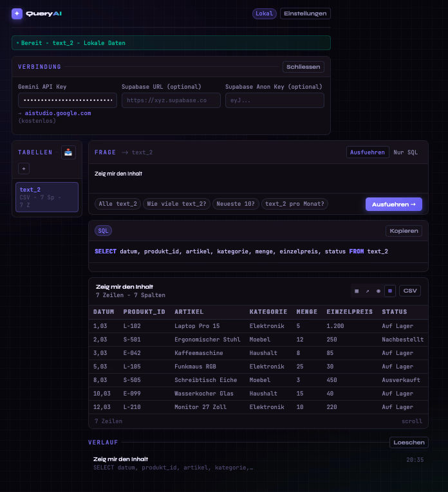The width and height of the screenshot is (448, 492).
Task: Copy the SQL with Kopieren
Action: coord(404,231)
